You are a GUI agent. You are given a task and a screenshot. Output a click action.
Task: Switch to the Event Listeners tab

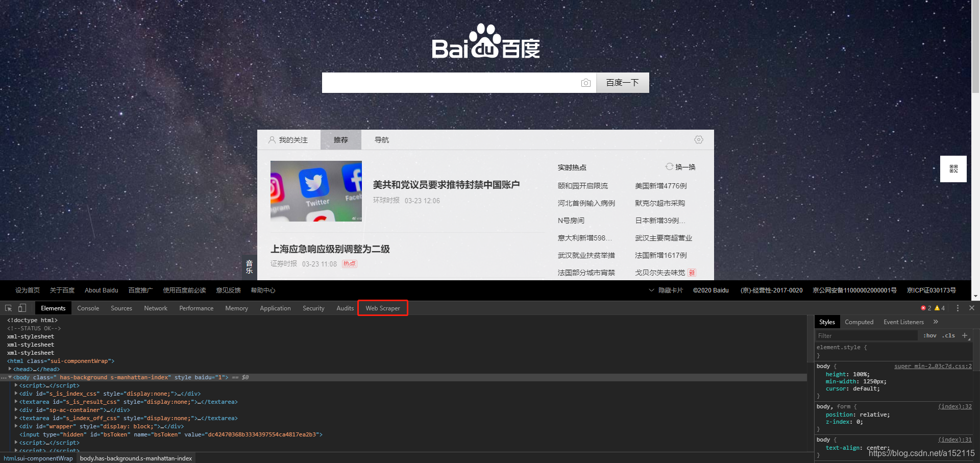903,322
